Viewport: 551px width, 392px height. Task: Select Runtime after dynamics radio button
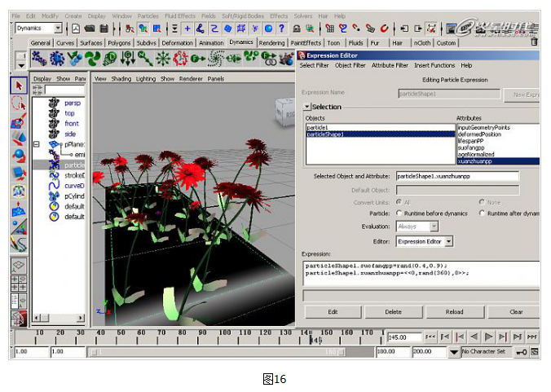(x=482, y=214)
